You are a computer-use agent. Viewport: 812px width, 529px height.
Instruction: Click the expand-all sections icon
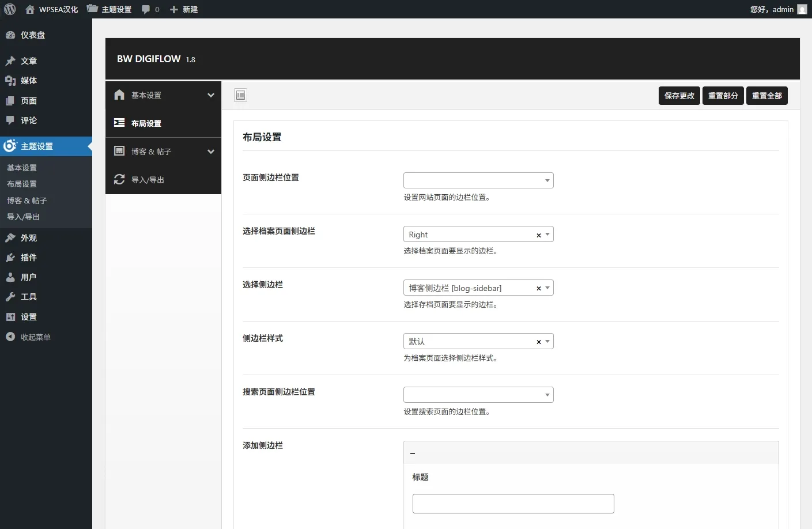(x=241, y=95)
